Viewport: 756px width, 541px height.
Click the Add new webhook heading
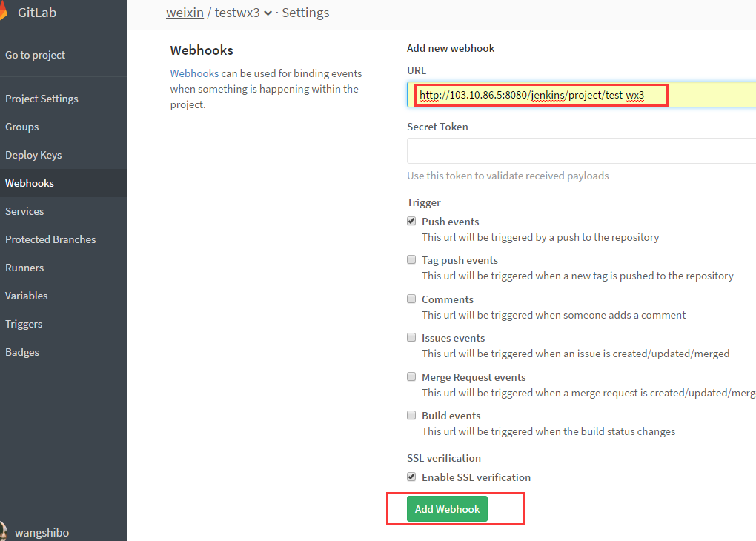(451, 48)
